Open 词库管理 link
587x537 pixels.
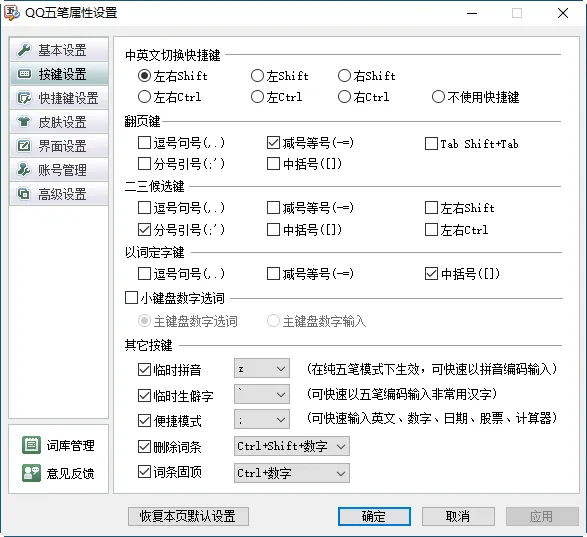pos(70,445)
